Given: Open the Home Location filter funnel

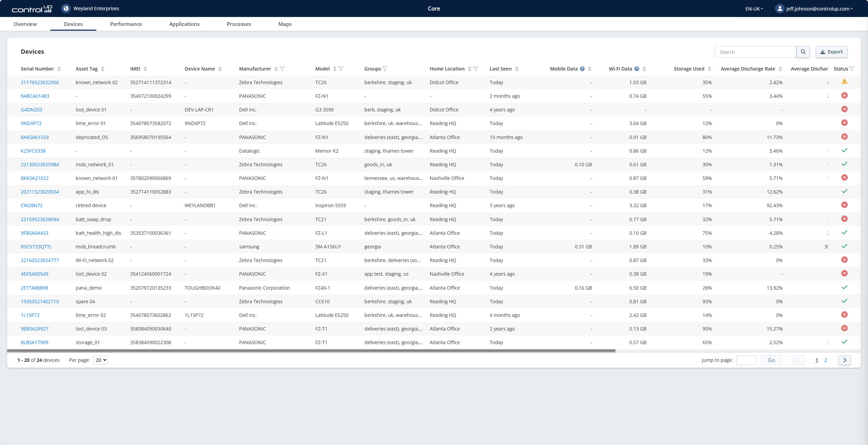Looking at the screenshot, I should tap(476, 69).
